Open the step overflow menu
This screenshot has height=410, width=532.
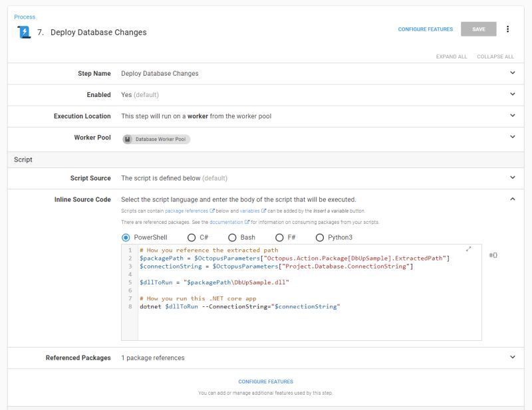509,29
